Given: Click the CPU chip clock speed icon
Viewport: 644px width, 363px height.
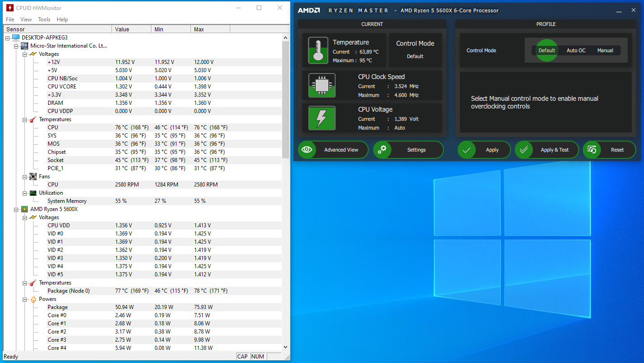Looking at the screenshot, I should point(322,85).
